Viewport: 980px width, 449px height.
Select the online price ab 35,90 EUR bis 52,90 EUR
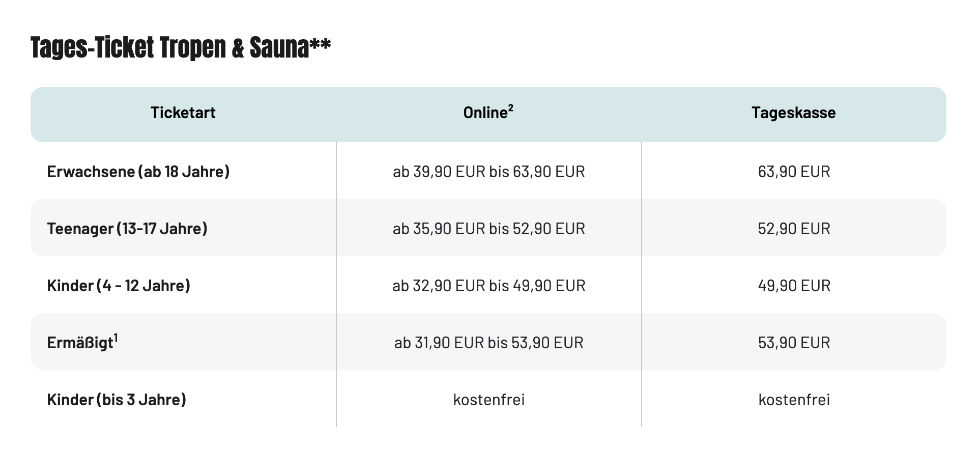[489, 229]
